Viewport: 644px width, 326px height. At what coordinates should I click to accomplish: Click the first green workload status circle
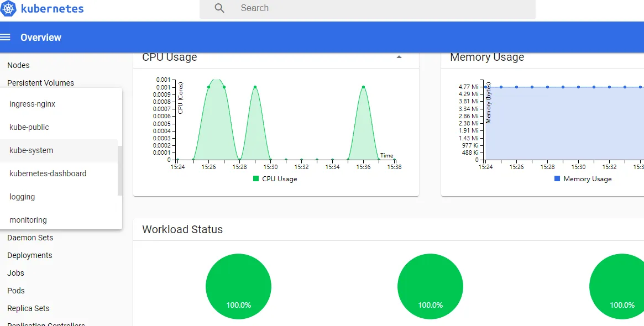pos(239,287)
